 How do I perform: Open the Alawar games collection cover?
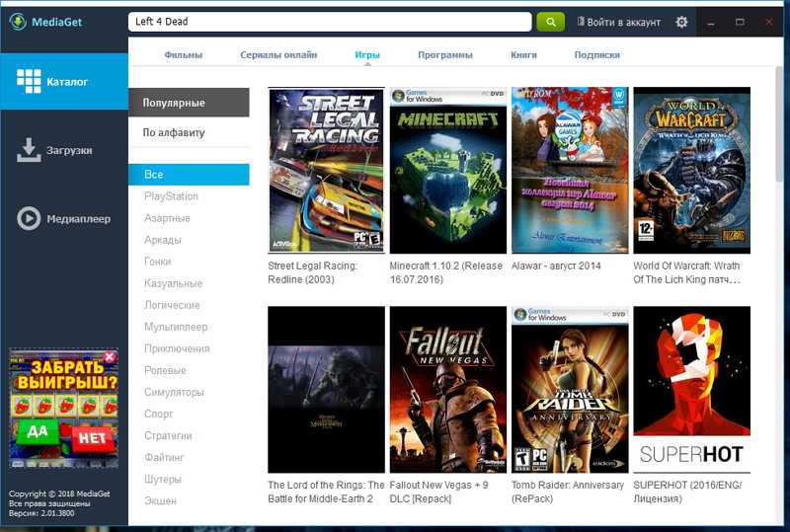click(x=570, y=171)
